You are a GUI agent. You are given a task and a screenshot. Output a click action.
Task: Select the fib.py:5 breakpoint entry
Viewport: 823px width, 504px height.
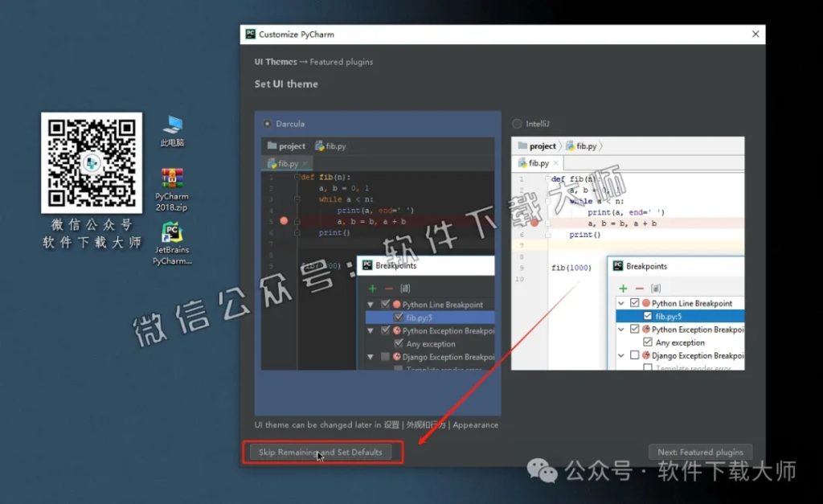pyautogui.click(x=418, y=317)
